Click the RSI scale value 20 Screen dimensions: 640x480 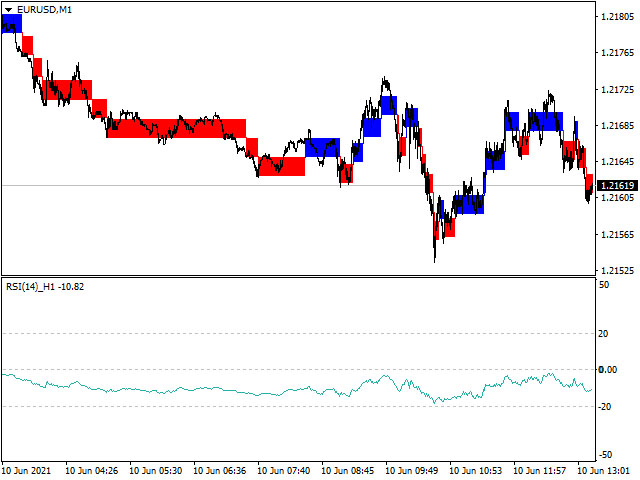point(603,333)
